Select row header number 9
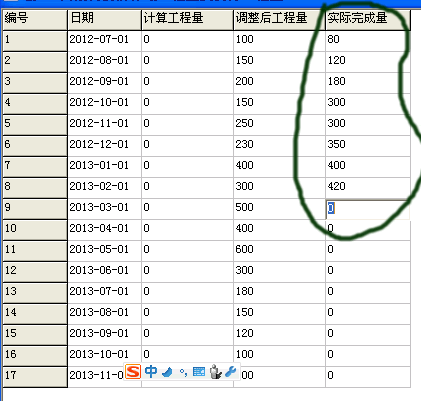 [35, 209]
